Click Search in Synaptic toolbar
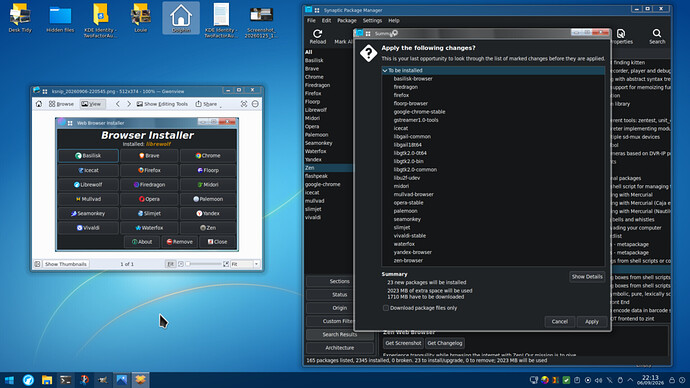 coord(657,37)
